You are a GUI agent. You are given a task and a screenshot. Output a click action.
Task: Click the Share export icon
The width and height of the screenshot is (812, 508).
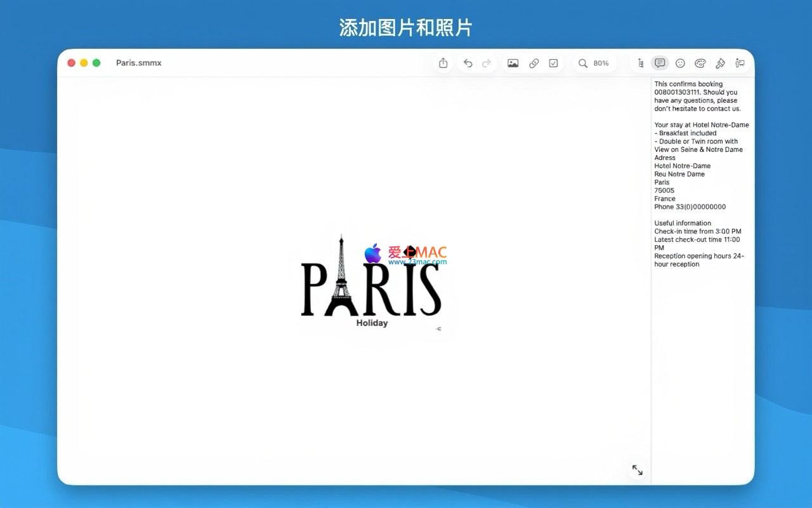[x=443, y=63]
